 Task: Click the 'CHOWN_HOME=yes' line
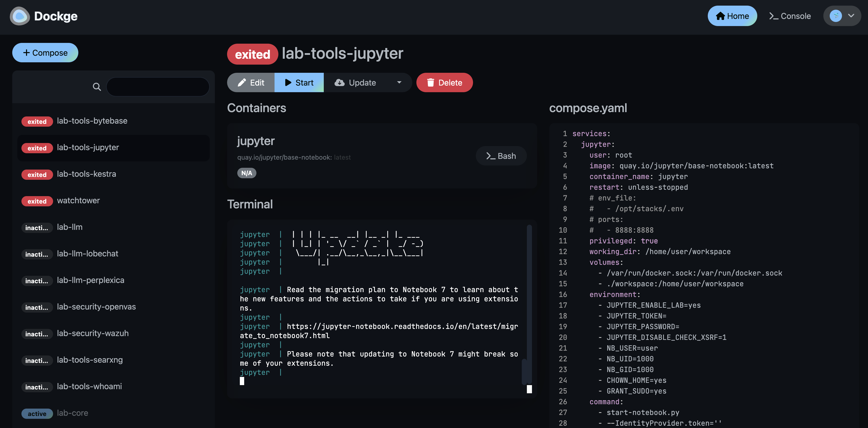636,380
